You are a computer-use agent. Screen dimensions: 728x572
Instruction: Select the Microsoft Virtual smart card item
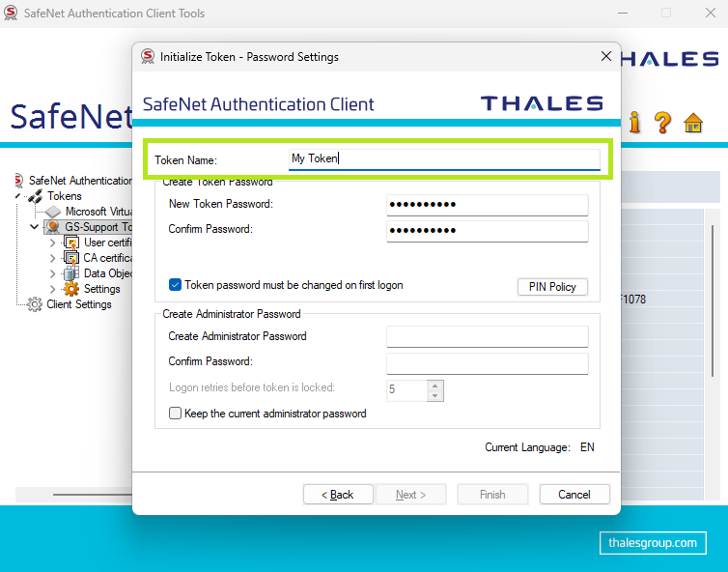(x=98, y=212)
